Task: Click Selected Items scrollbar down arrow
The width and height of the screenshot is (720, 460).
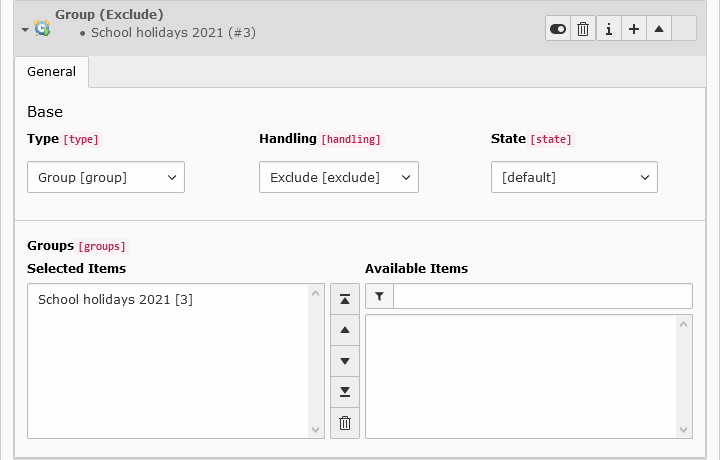Action: point(315,430)
